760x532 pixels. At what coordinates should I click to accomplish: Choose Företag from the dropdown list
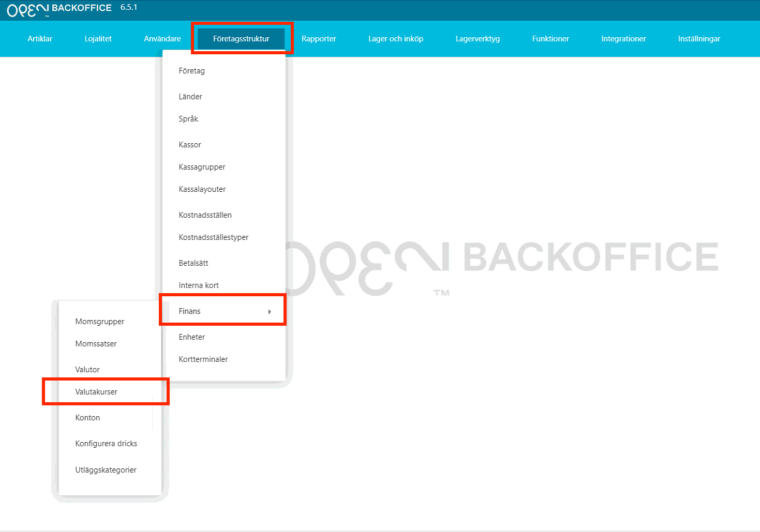[192, 71]
